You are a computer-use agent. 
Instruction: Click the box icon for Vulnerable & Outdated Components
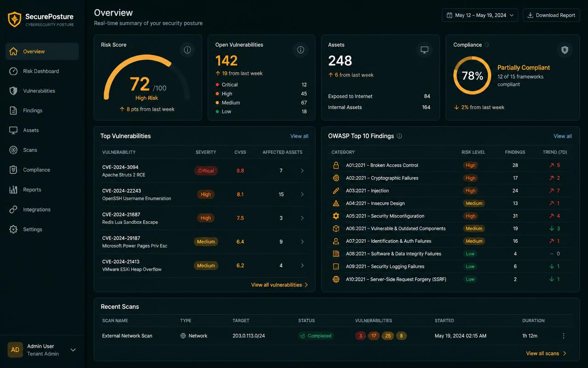[336, 229]
